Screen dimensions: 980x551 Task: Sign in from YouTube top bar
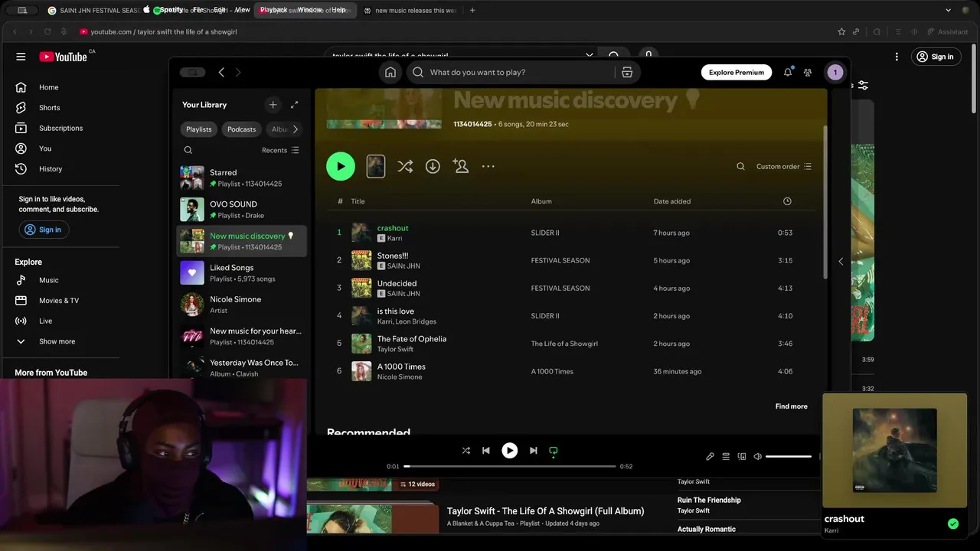936,57
